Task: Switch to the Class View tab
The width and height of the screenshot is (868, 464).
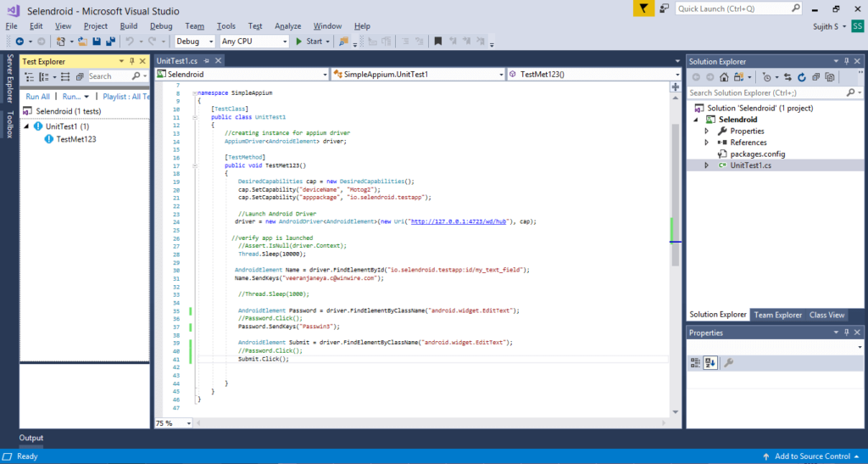Action: click(826, 315)
